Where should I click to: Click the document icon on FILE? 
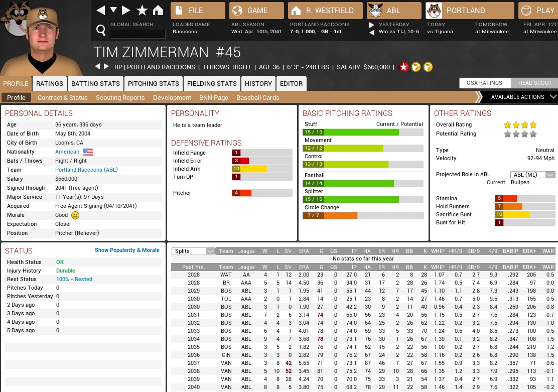pyautogui.click(x=179, y=11)
